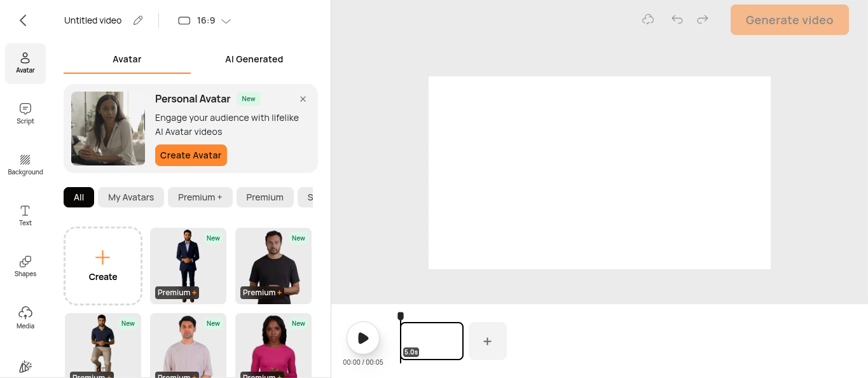Filter by Premium avatars
Image resolution: width=868 pixels, height=378 pixels.
(265, 197)
